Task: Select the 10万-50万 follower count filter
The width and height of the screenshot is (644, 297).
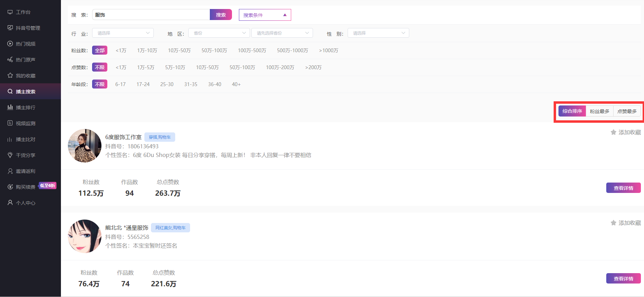Action: point(179,50)
